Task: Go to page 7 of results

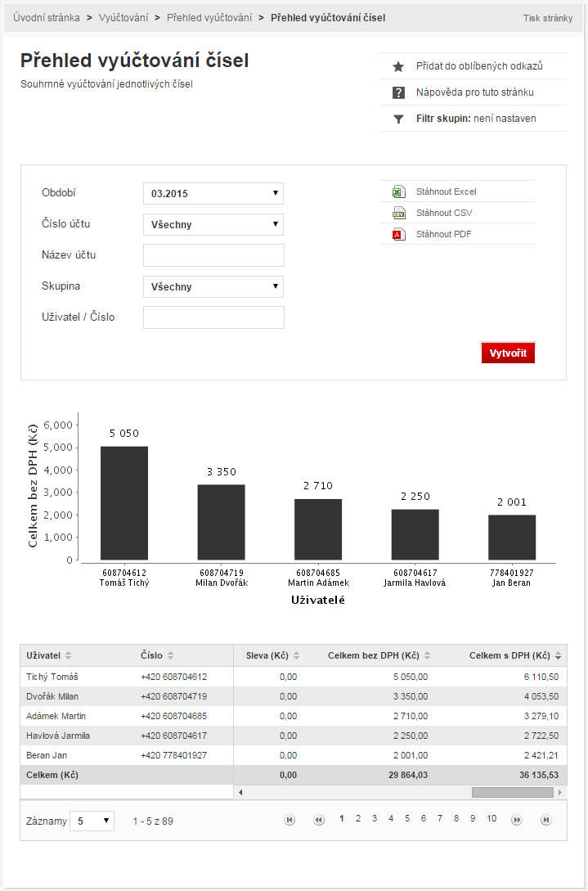Action: 440,818
